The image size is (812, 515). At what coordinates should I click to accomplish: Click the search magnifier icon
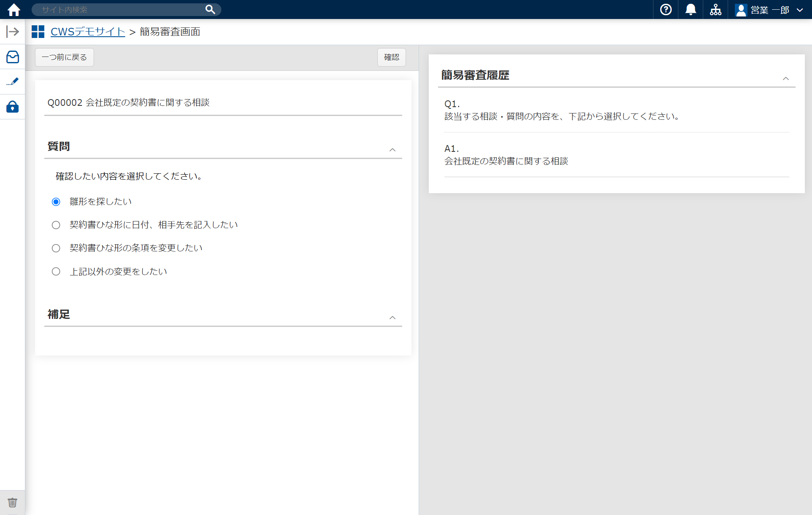tap(210, 9)
